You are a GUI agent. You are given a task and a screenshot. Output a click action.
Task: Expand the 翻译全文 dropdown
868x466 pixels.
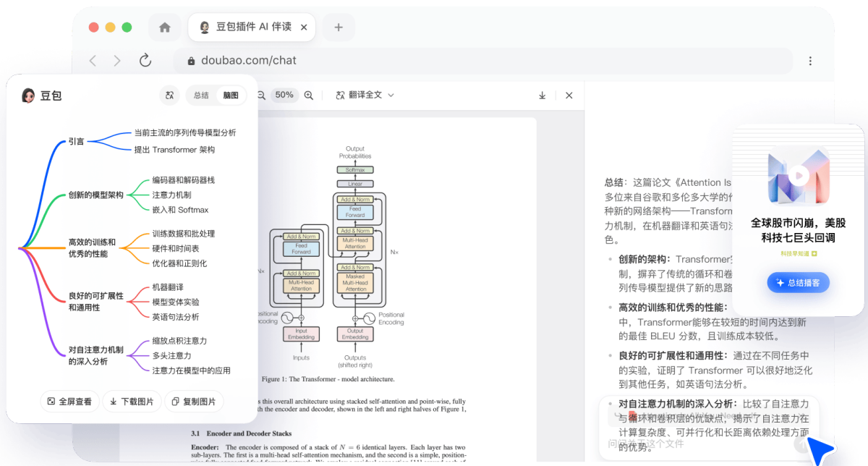pos(365,96)
